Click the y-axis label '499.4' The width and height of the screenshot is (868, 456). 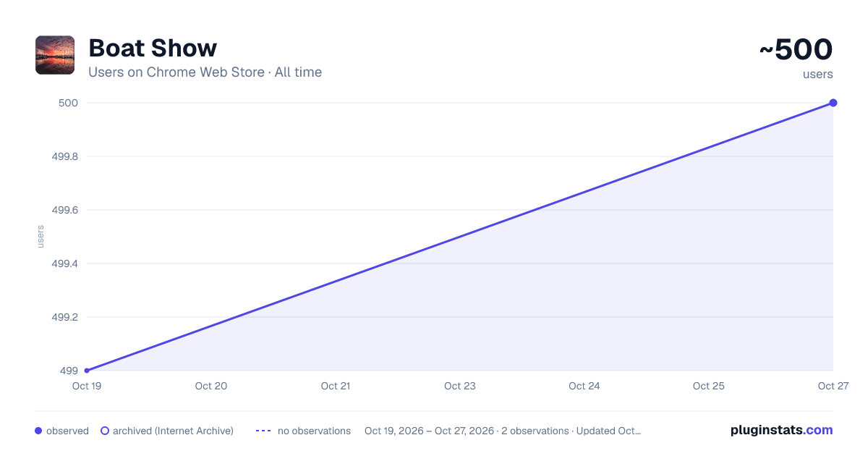64,263
